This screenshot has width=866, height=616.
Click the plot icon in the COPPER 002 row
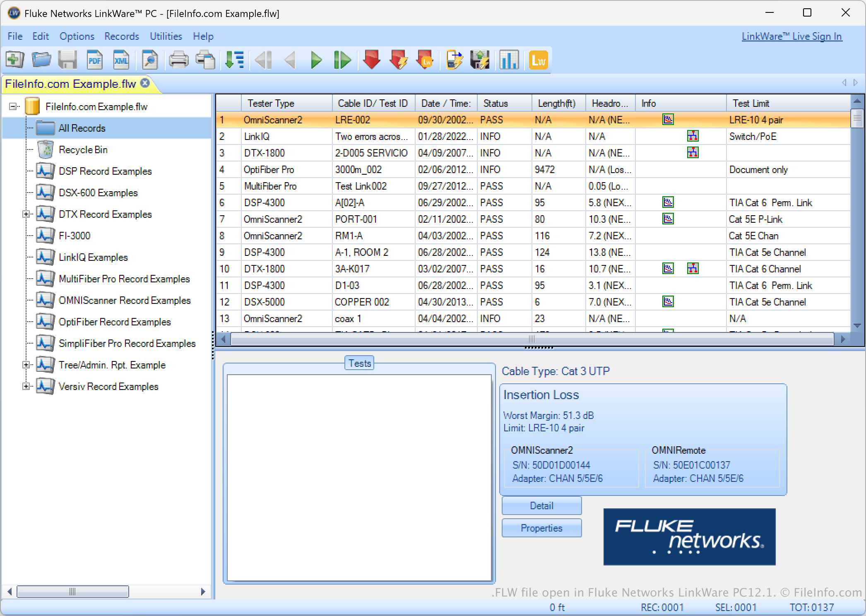pyautogui.click(x=668, y=302)
